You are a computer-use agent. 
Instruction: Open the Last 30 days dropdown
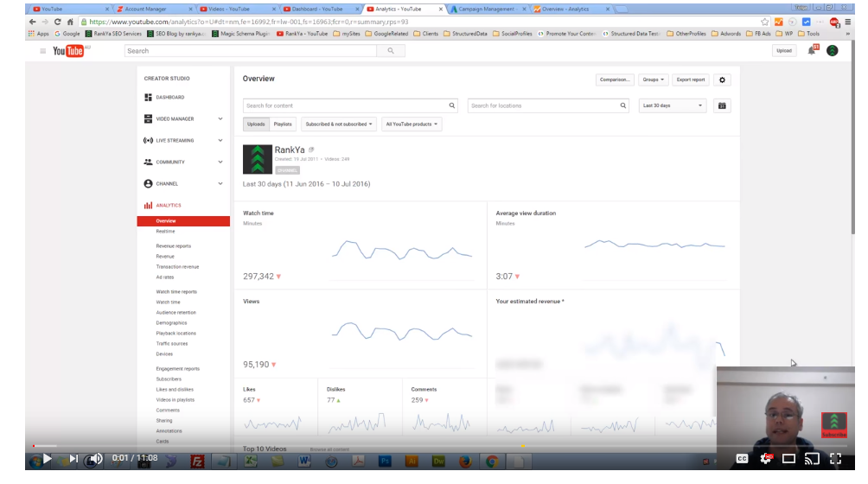click(x=672, y=105)
